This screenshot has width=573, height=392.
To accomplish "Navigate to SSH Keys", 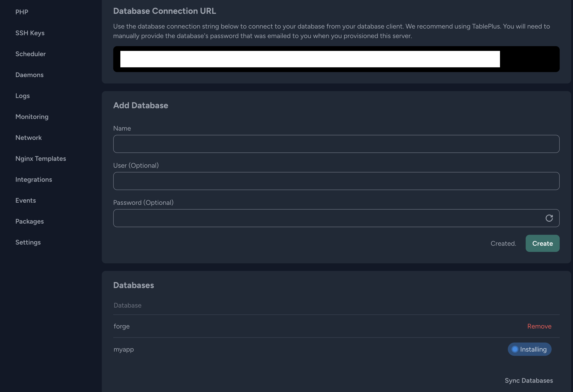I will pyautogui.click(x=30, y=33).
